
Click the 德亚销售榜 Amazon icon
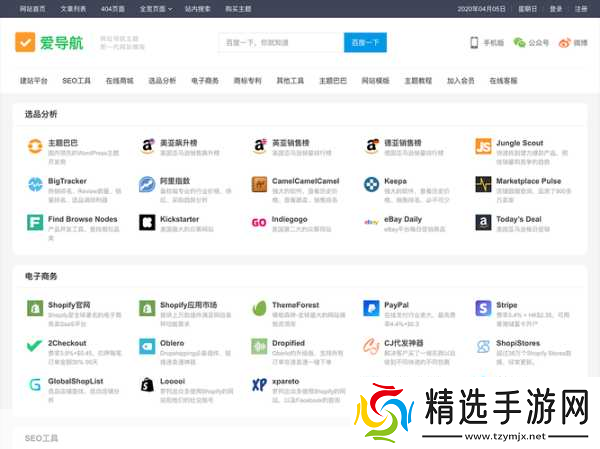(372, 146)
